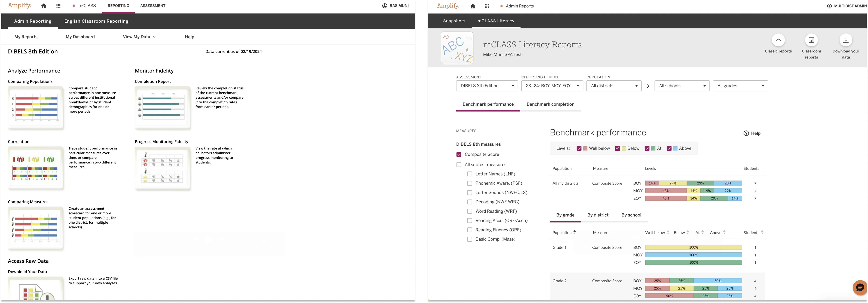
Task: Click the arrow between districts and schools dropdowns
Action: (x=648, y=86)
